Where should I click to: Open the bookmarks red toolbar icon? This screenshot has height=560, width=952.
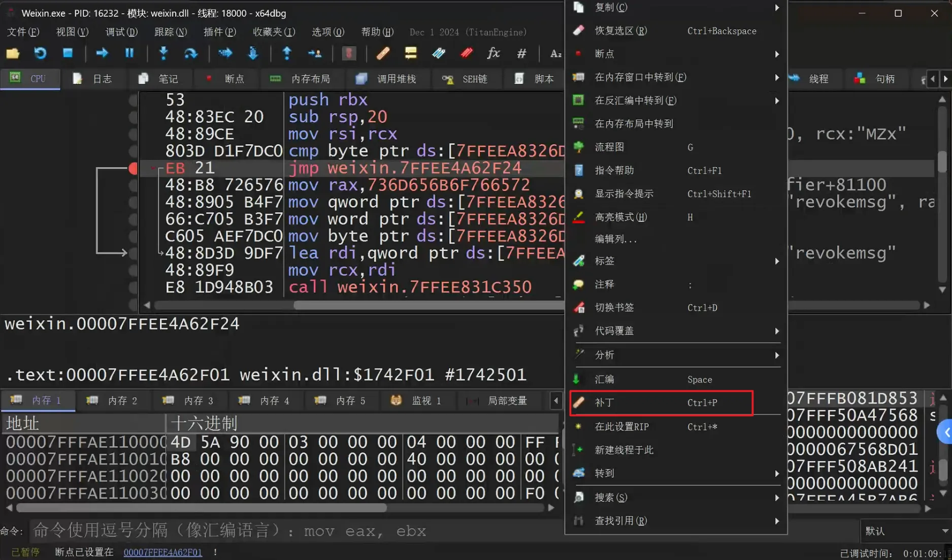[466, 53]
